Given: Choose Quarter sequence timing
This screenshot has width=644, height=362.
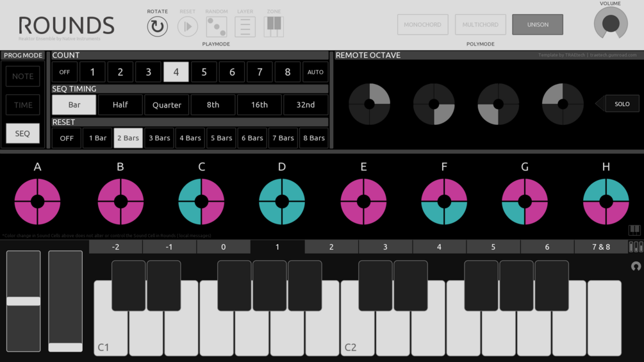Looking at the screenshot, I should (x=167, y=104).
